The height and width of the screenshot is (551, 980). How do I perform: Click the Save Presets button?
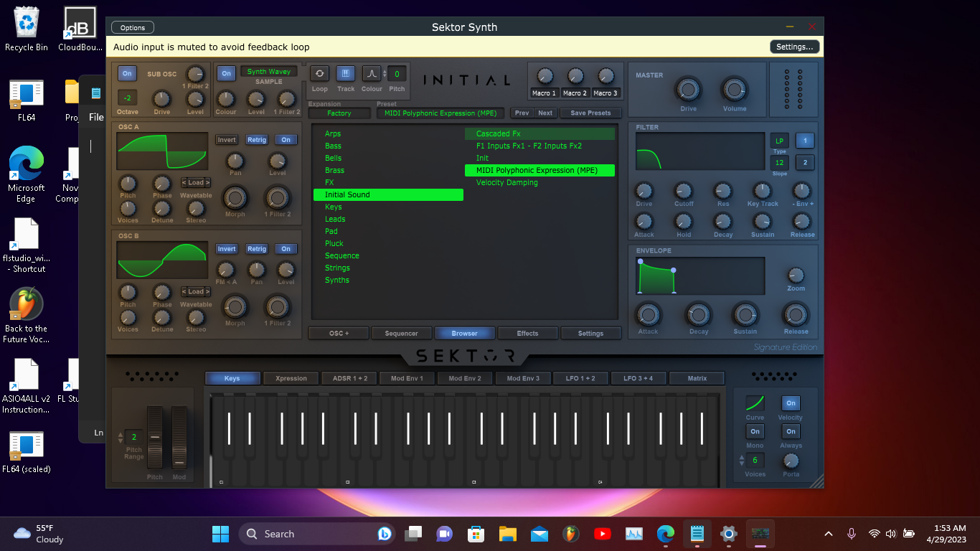click(x=590, y=113)
